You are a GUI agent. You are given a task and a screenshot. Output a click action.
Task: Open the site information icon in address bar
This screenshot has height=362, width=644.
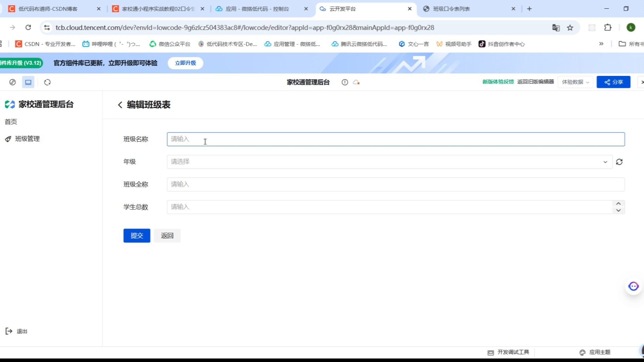click(47, 27)
